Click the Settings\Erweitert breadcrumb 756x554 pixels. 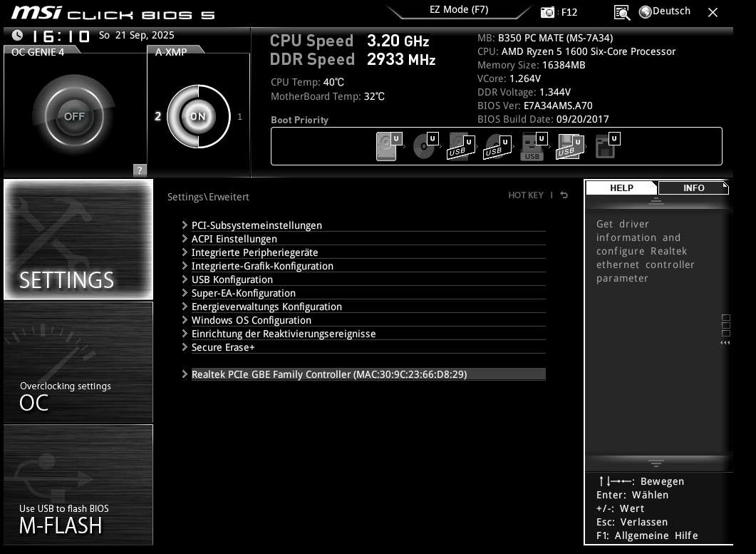[208, 197]
